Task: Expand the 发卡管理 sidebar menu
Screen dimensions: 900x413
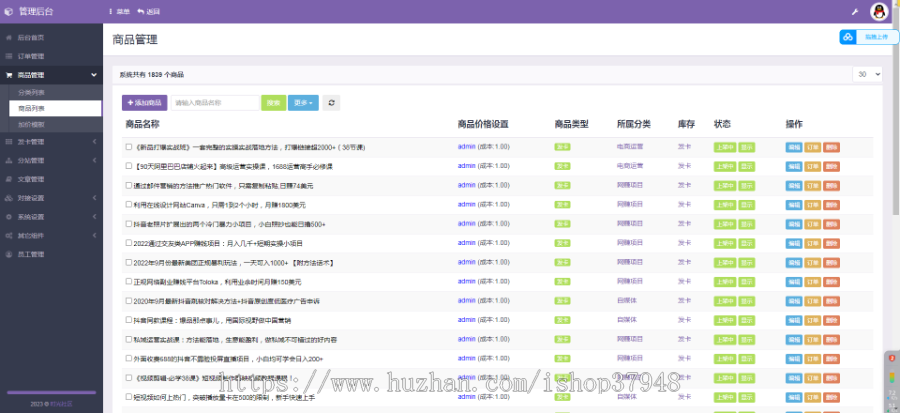Action: [x=95, y=142]
